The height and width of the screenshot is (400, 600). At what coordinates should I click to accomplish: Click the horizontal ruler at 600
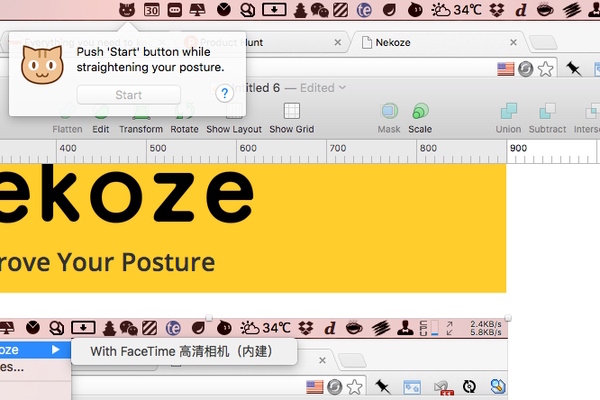(248, 149)
